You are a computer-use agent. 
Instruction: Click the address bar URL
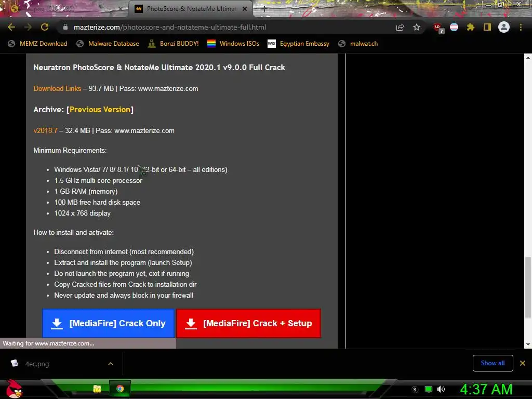pos(170,27)
